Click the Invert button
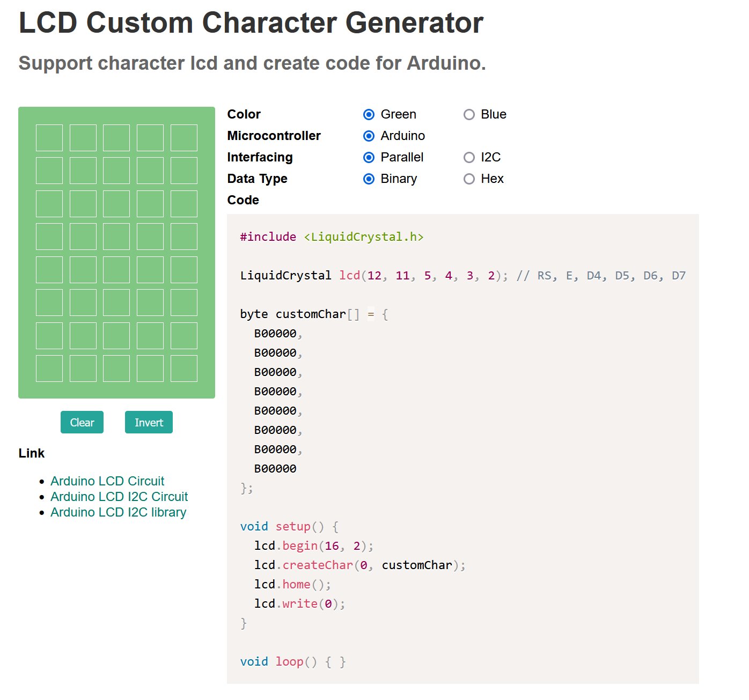The height and width of the screenshot is (700, 749). point(149,422)
